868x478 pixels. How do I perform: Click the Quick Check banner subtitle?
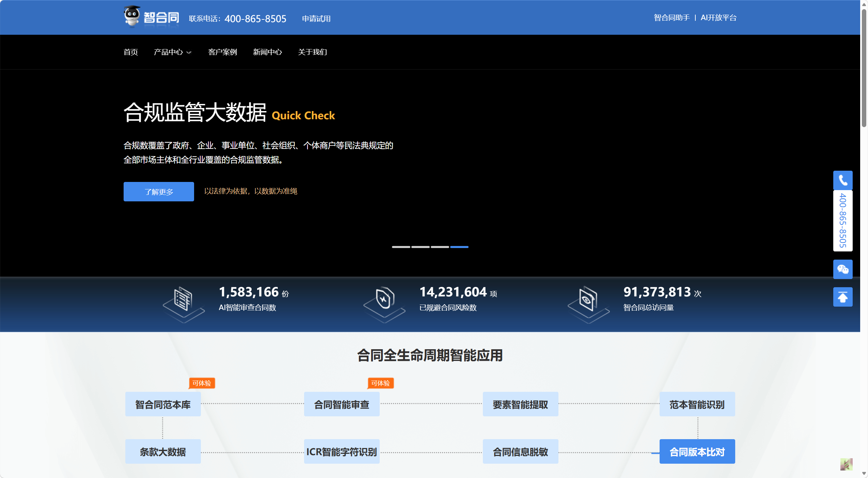point(303,115)
